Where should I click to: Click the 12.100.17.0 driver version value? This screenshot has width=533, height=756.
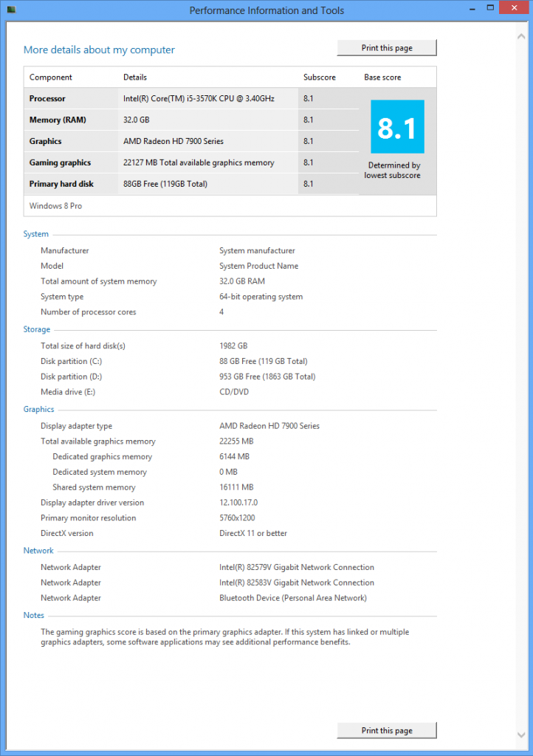(x=238, y=502)
